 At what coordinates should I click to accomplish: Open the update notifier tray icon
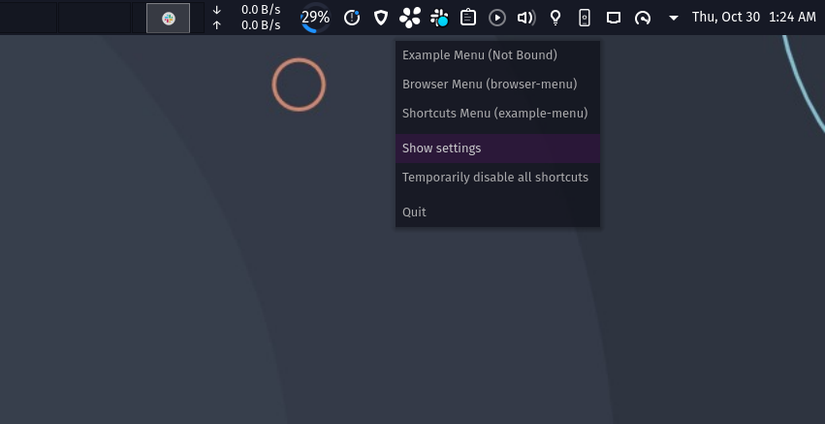coord(352,18)
